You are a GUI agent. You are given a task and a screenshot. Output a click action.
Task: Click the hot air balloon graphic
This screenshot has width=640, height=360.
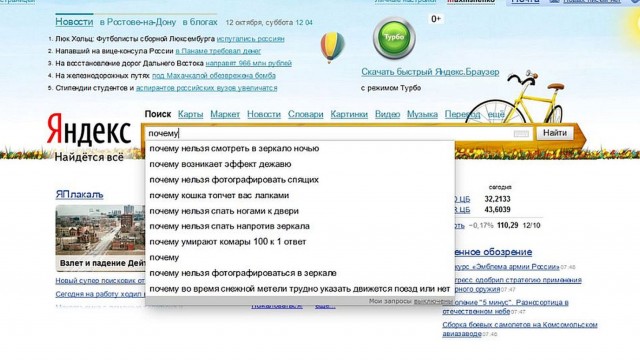tap(332, 47)
